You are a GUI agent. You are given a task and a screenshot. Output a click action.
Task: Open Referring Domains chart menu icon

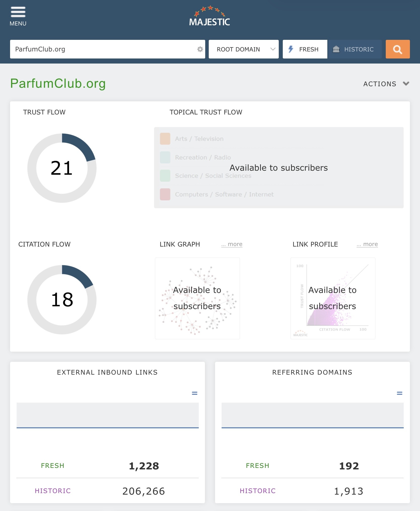[400, 393]
